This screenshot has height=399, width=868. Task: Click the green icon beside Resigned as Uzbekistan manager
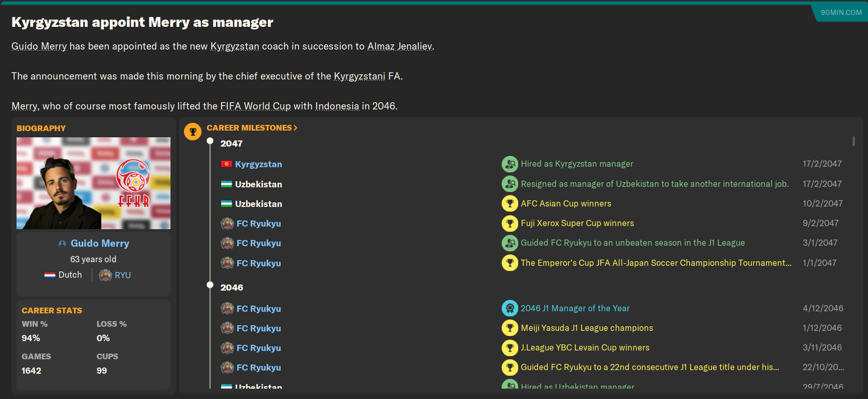pos(510,184)
